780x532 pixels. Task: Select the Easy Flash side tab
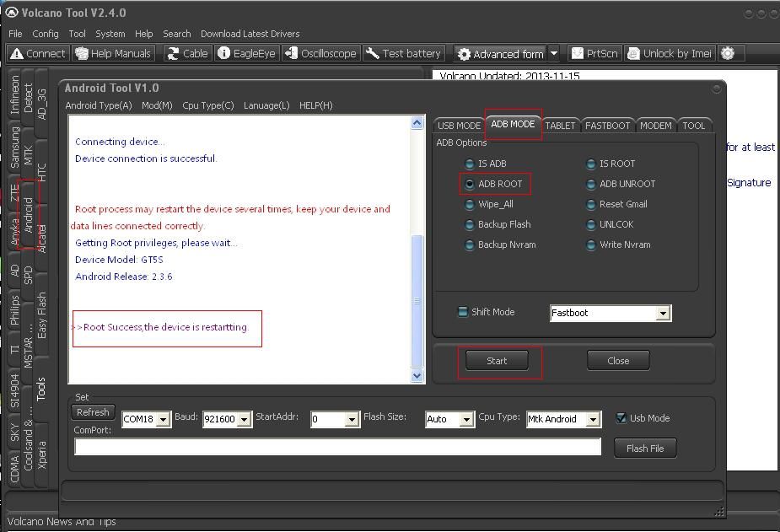[42, 314]
